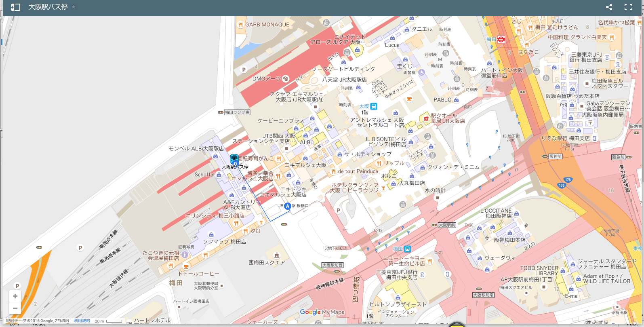The height and width of the screenshot is (327, 644).
Task: Click the TODD SNYDER LIBRARY label
Action: tap(539, 271)
